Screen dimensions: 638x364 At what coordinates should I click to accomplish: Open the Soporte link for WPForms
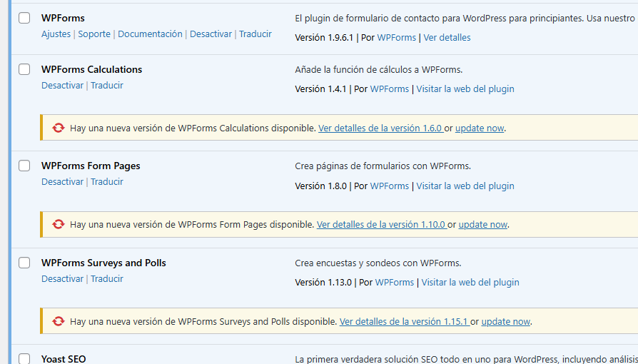pyautogui.click(x=94, y=34)
